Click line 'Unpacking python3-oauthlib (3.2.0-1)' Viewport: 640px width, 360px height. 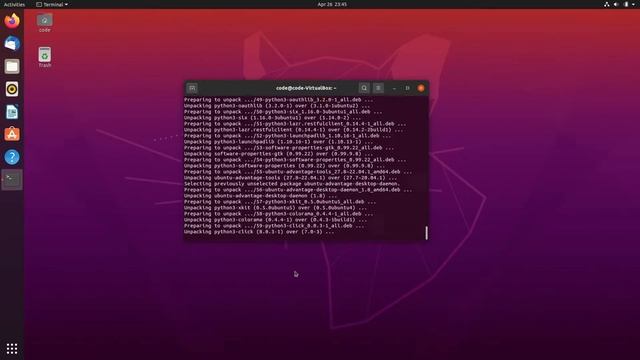tap(277, 106)
